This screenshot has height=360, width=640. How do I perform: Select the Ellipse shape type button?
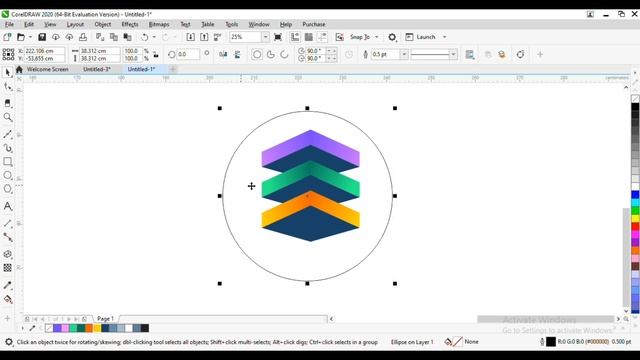pos(257,54)
